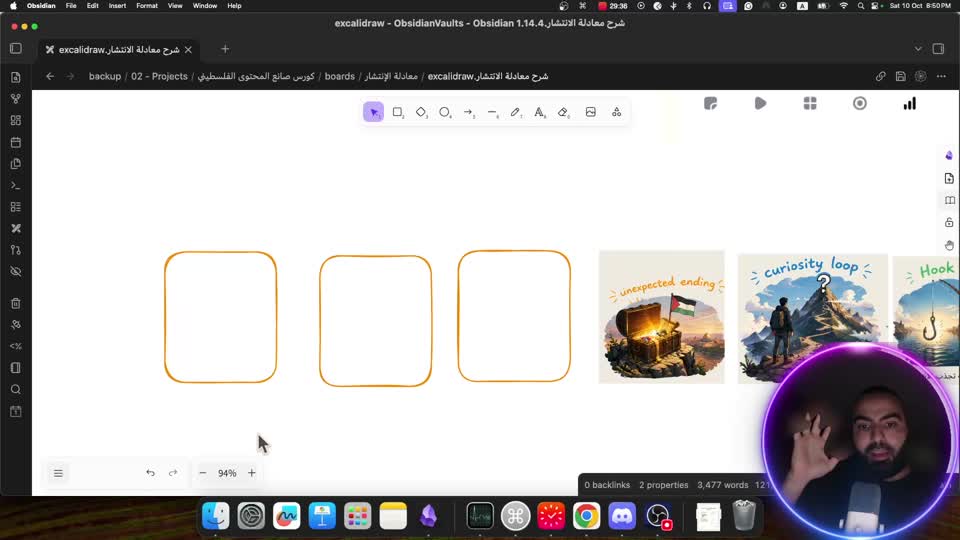Image resolution: width=960 pixels, height=540 pixels.
Task: Zoom out with the minus button
Action: click(203, 473)
